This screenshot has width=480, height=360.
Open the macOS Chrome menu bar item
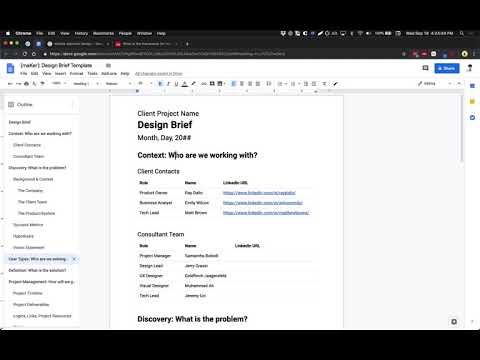[23, 33]
